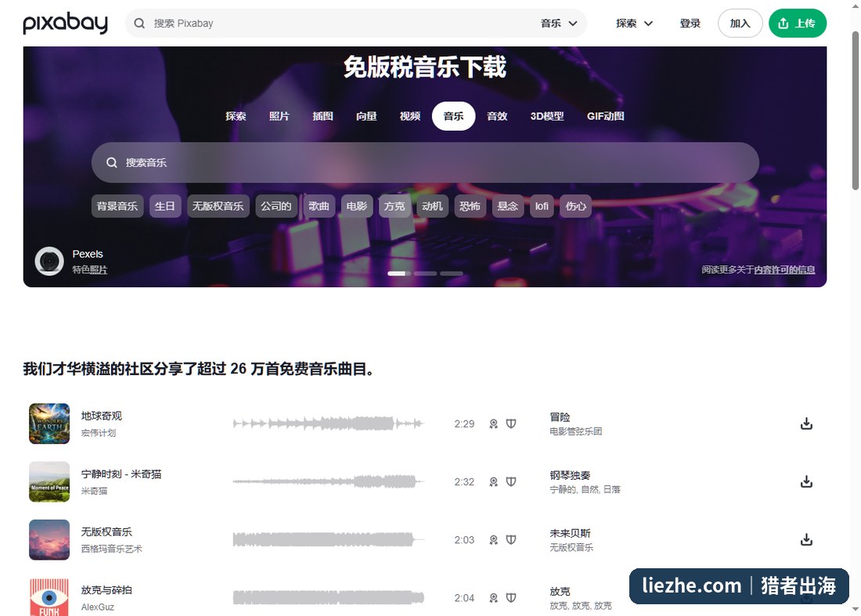Image resolution: width=861 pixels, height=616 pixels.
Task: Switch to the 插图 tab
Action: (x=322, y=116)
